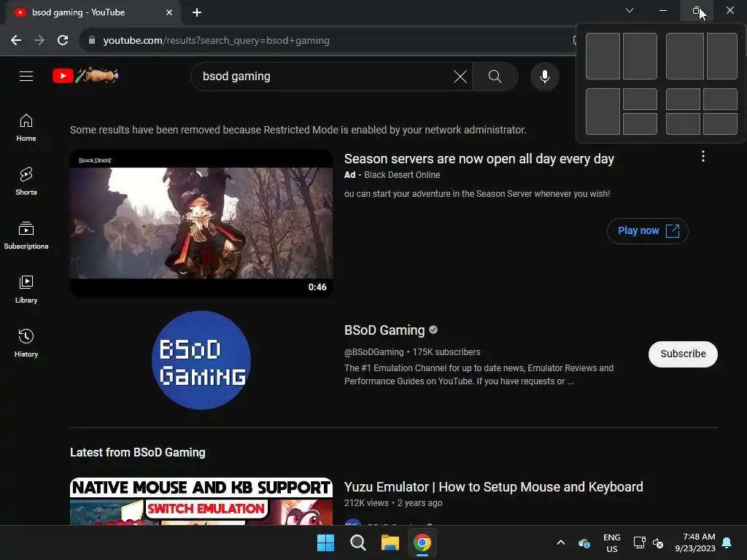Click the 'Latest from BSoD Gaming' heading
Screen dimensions: 747x560
(x=138, y=452)
